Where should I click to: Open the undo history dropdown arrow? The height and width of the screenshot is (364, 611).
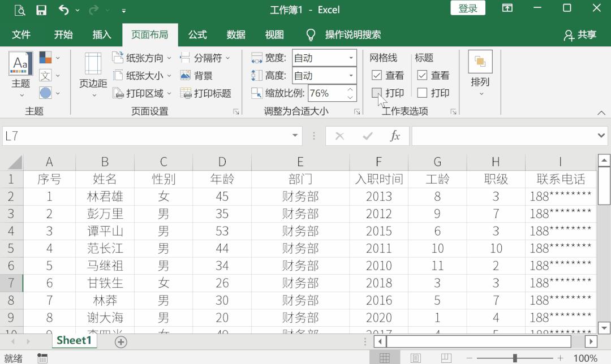(77, 11)
